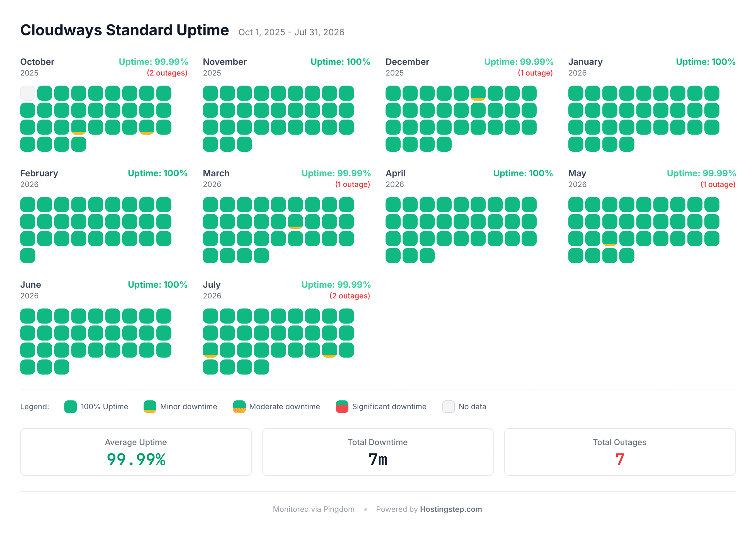
Task: Click December's "(1 outage)" label
Action: coord(535,73)
